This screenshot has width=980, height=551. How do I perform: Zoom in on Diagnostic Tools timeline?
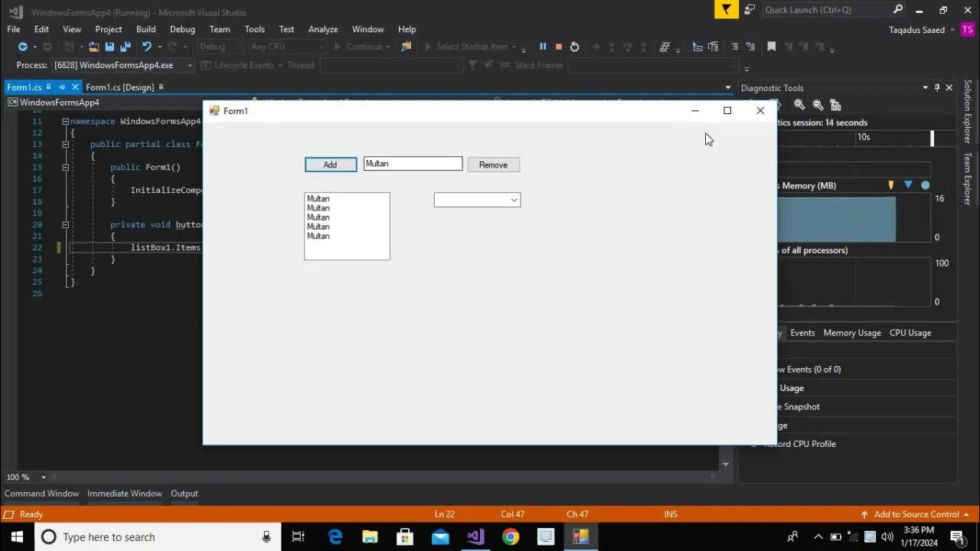coord(799,105)
